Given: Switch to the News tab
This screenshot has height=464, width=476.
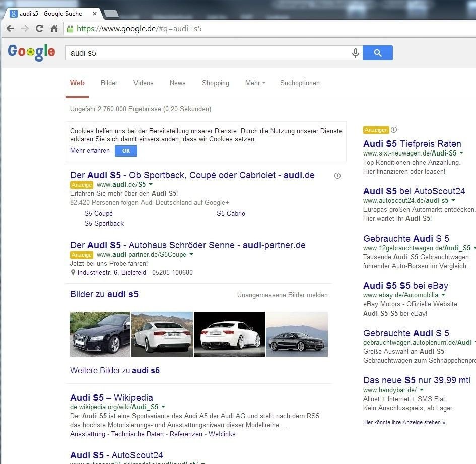Looking at the screenshot, I should (178, 83).
